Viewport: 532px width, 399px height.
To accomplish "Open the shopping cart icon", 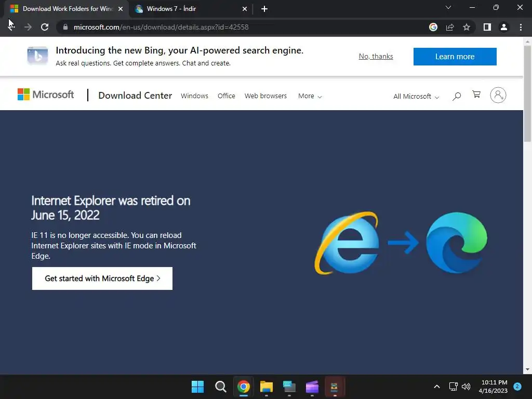I will [x=476, y=95].
